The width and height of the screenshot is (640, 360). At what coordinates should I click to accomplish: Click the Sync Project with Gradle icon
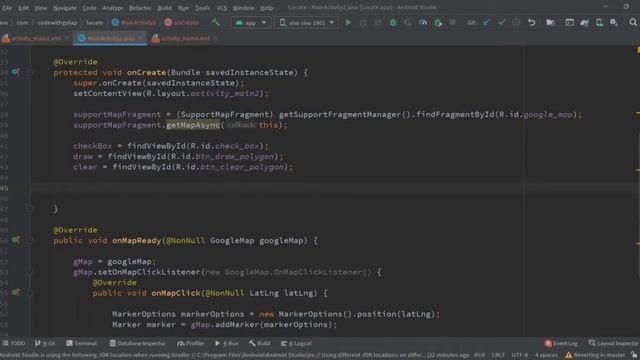(x=584, y=22)
